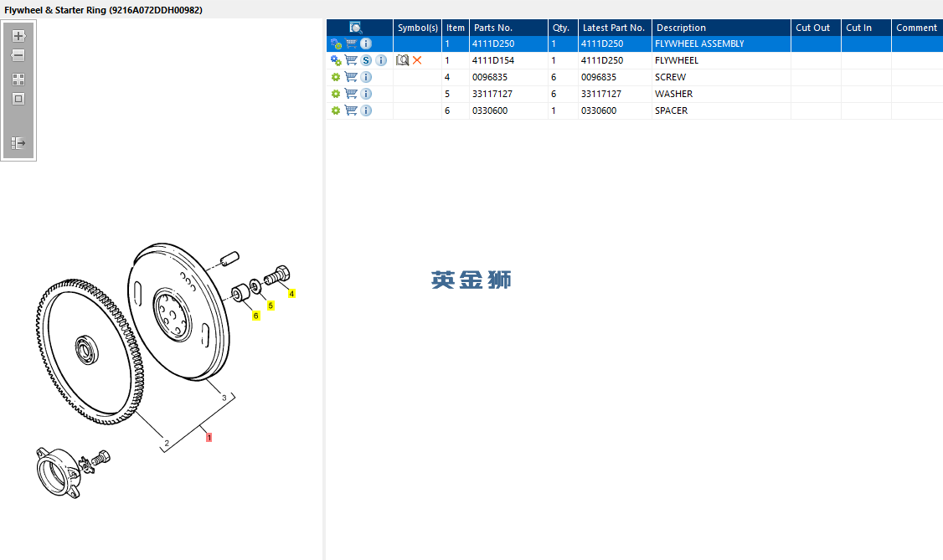This screenshot has width=943, height=560.
Task: Click the single square fit view icon
Action: point(18,99)
